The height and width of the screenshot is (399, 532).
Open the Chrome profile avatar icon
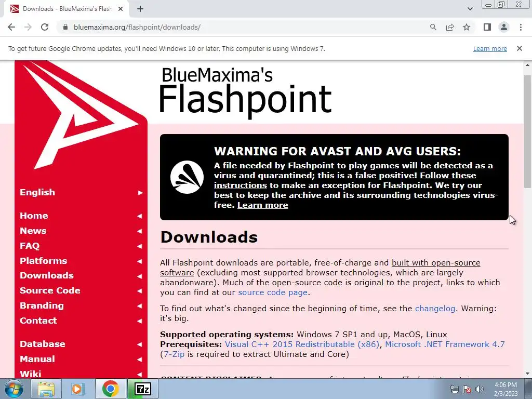[504, 27]
